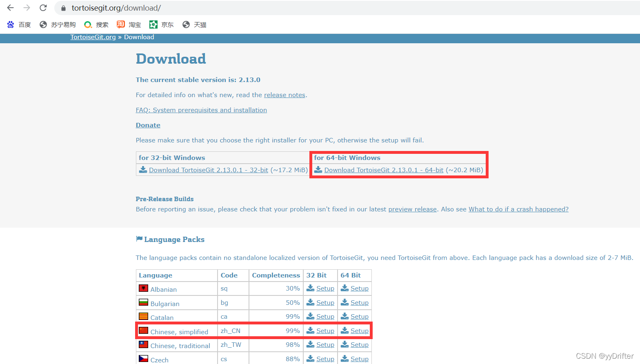The height and width of the screenshot is (364, 640).
Task: Click the Completeness column header
Action: [276, 275]
